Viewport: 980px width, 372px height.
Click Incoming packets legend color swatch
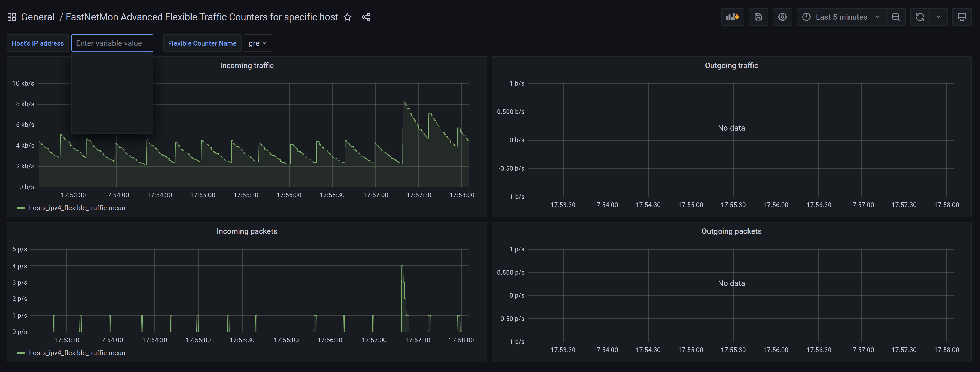(x=21, y=353)
